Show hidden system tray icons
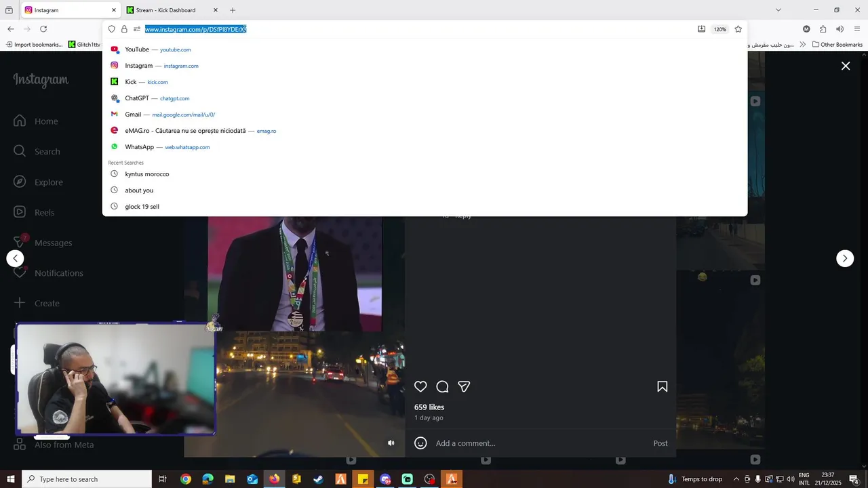Screen dimensions: 868x488 pos(736,479)
